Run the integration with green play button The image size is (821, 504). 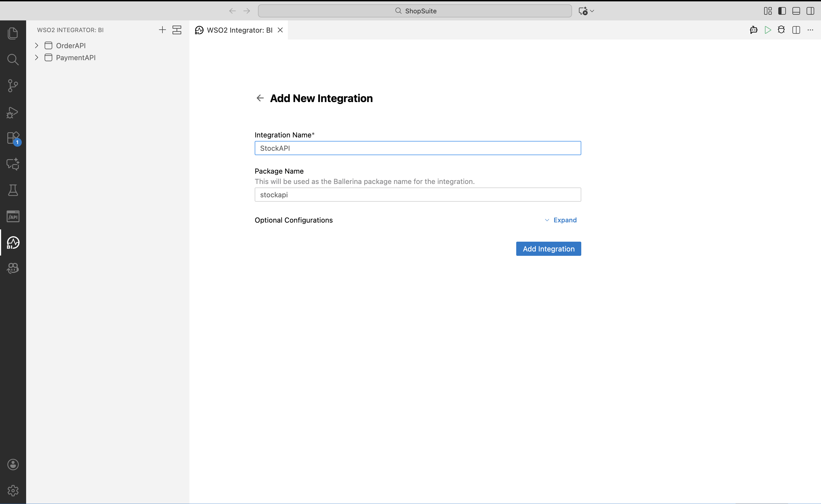[x=767, y=30]
